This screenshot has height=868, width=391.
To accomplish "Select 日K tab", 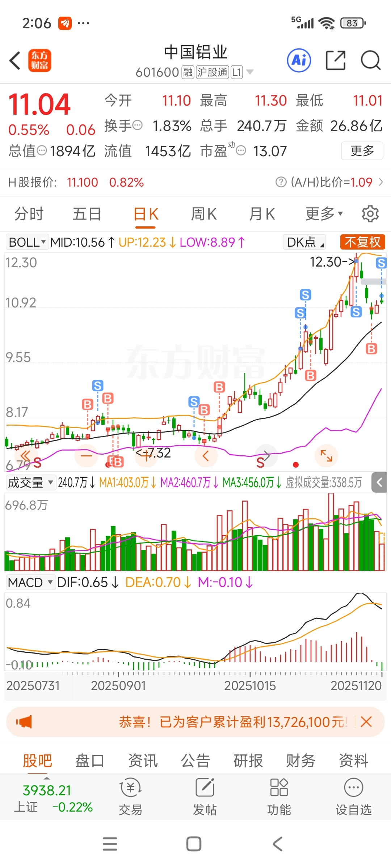I will pyautogui.click(x=146, y=214).
